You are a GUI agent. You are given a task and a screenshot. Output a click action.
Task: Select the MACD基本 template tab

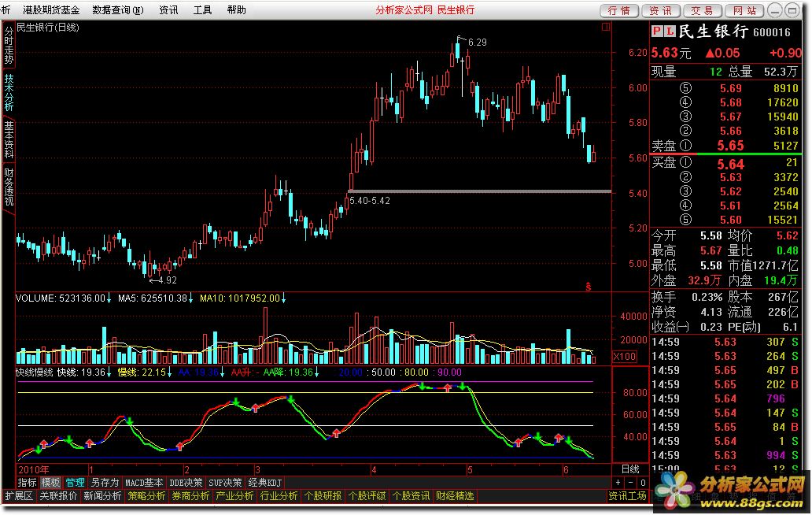[x=144, y=483]
